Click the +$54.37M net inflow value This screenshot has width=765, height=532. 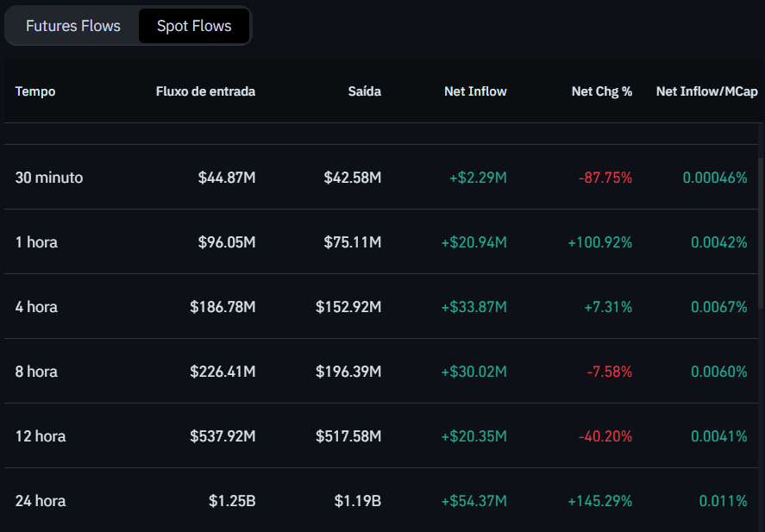point(477,501)
